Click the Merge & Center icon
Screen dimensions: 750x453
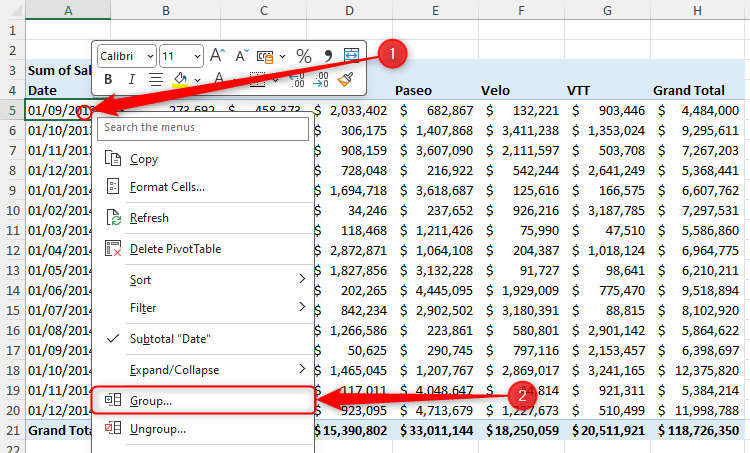pyautogui.click(x=352, y=55)
